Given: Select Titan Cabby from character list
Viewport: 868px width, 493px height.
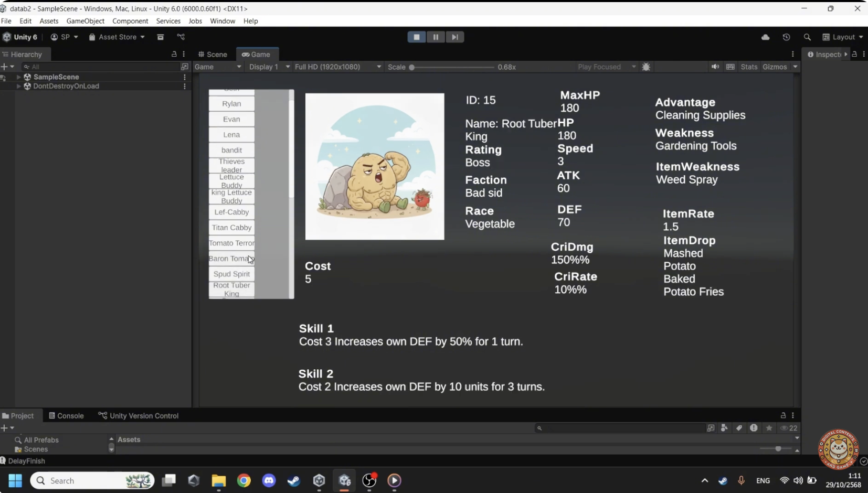Looking at the screenshot, I should [231, 228].
